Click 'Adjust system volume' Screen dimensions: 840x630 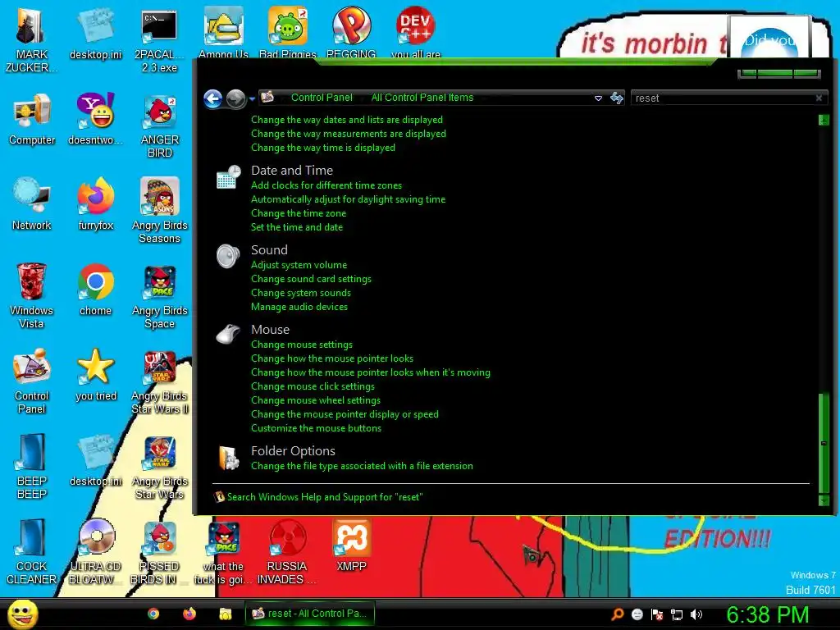click(299, 265)
